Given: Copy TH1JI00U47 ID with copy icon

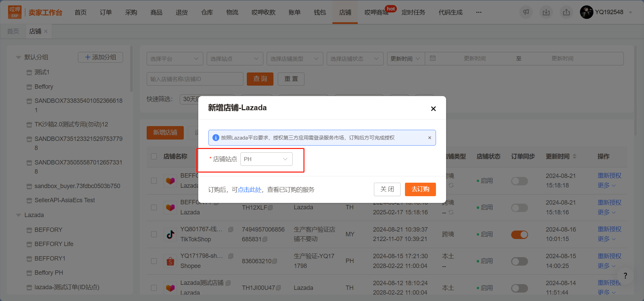Looking at the screenshot, I should tap(278, 288).
